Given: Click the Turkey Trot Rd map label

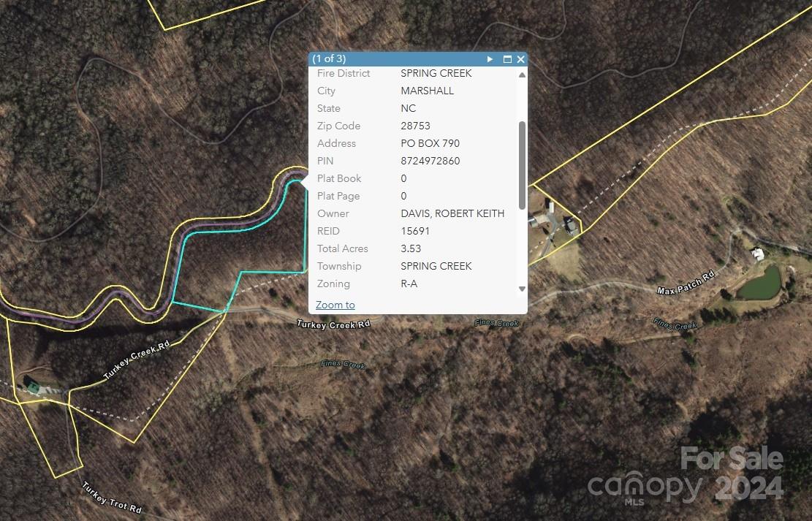Looking at the screenshot, I should click(x=112, y=498).
